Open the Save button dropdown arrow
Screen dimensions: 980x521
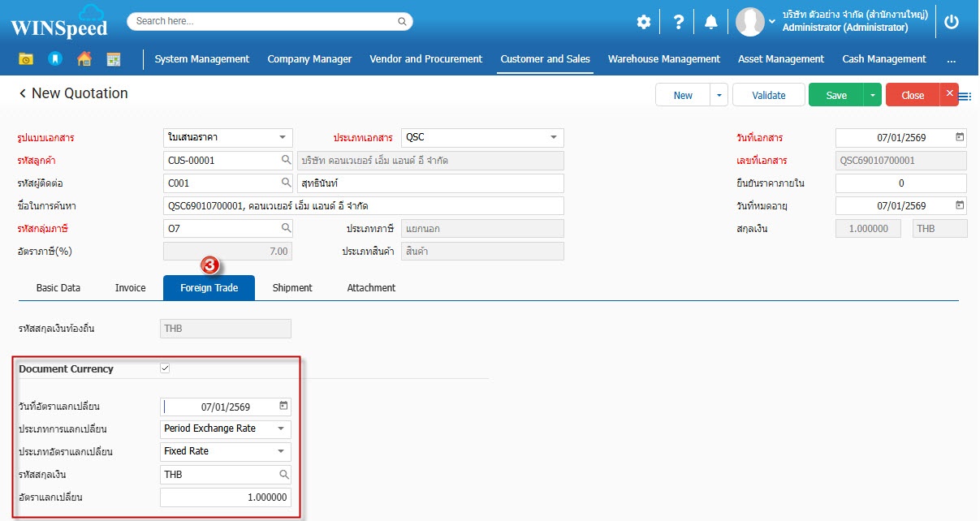(x=872, y=95)
